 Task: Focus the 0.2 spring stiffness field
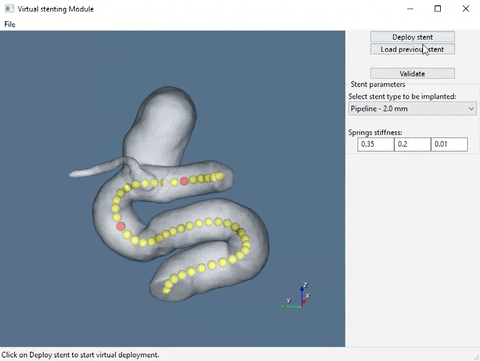412,144
